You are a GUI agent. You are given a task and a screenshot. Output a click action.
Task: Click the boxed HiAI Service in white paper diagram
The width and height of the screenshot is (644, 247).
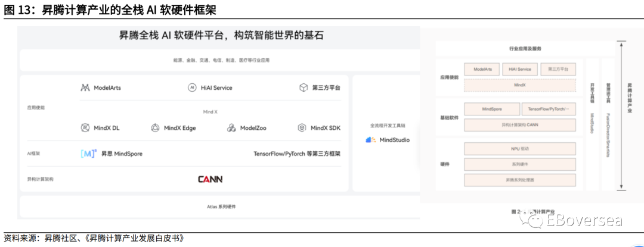[519, 69]
